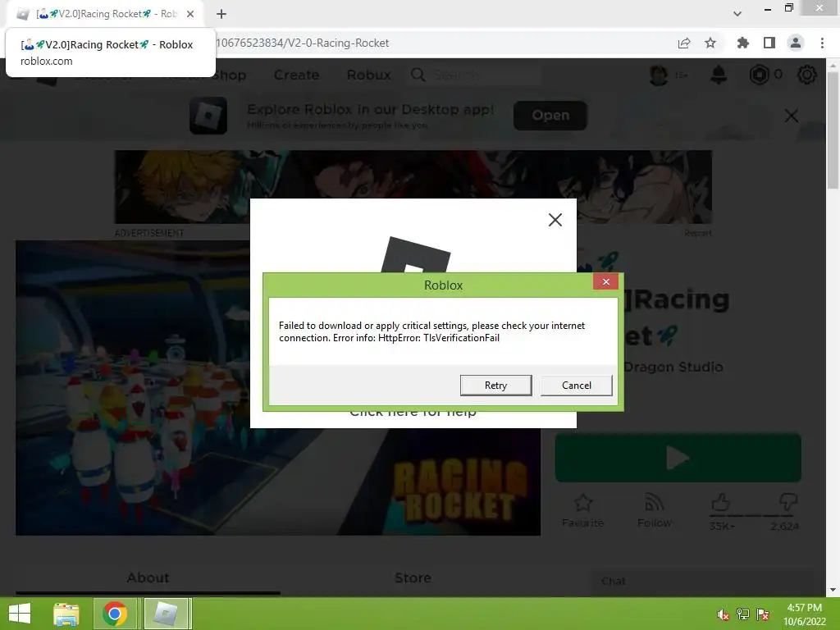Image resolution: width=840 pixels, height=630 pixels.
Task: Dismiss the Desktop app banner
Action: point(792,116)
